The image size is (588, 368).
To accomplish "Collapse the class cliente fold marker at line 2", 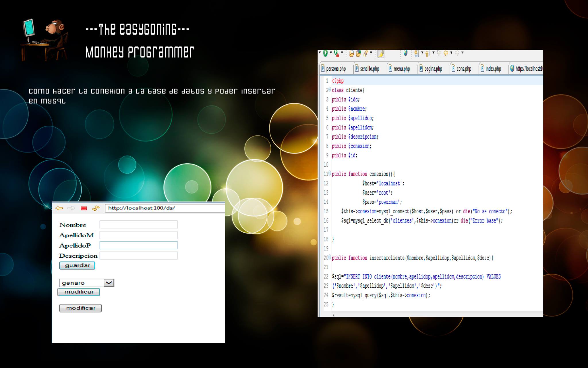I will click(x=330, y=90).
